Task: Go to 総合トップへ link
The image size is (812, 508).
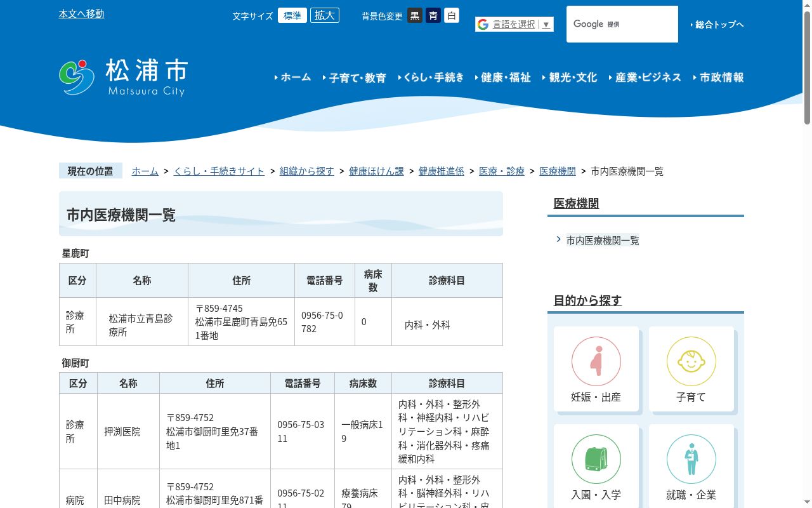Action: (717, 25)
